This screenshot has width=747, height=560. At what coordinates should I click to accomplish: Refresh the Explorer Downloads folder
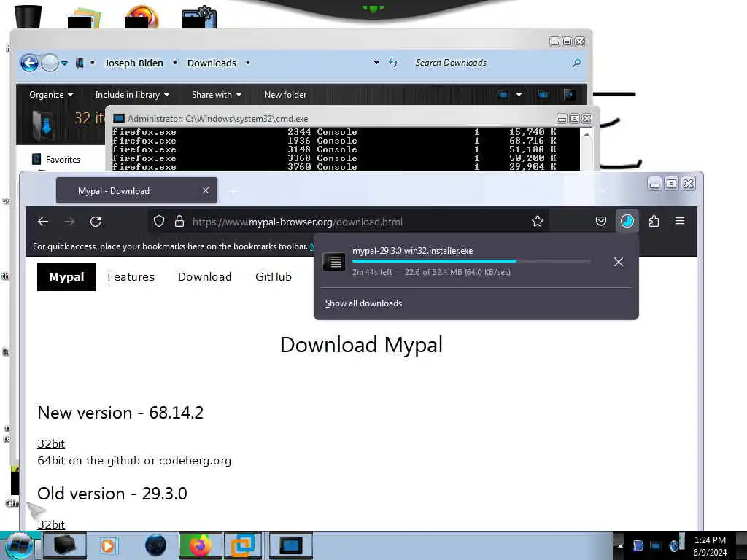click(x=393, y=63)
